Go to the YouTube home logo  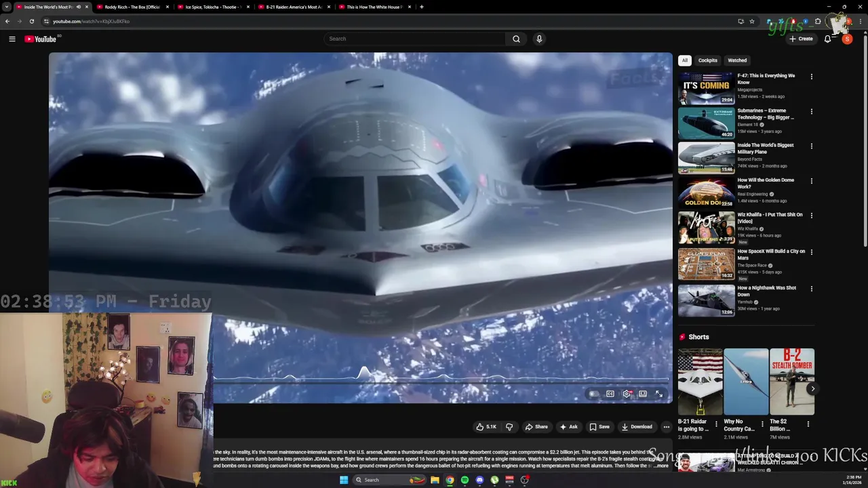click(41, 39)
